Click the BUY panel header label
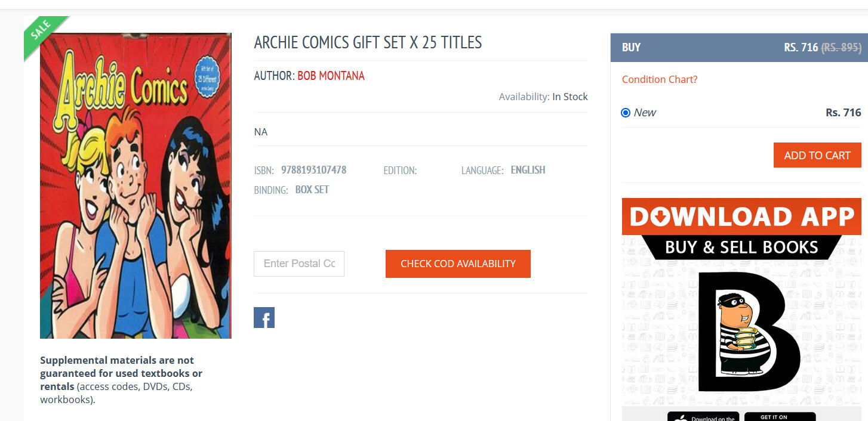The image size is (868, 421). click(631, 48)
